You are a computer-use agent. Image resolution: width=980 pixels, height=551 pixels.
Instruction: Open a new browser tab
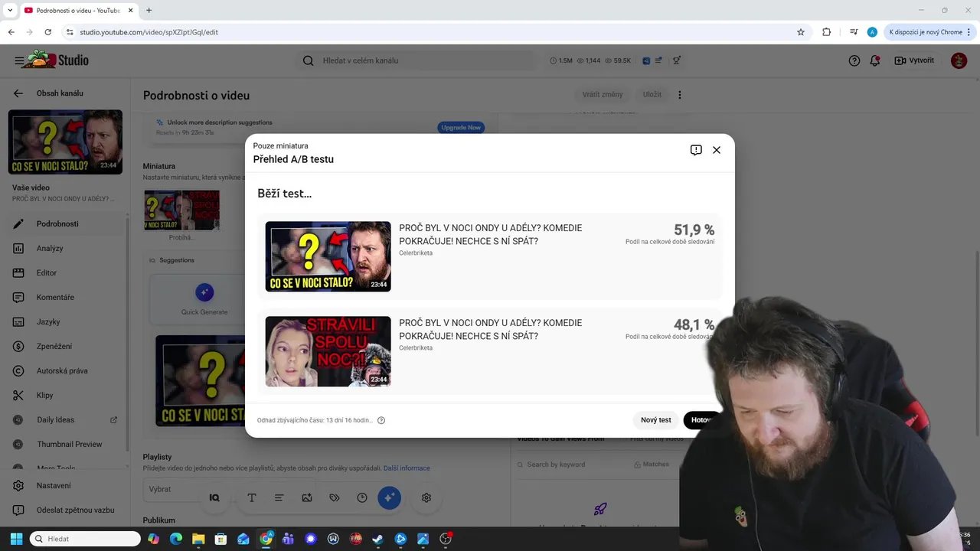(149, 10)
